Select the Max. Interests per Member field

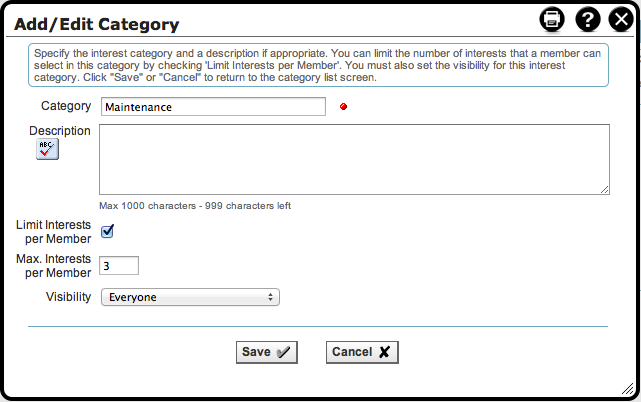pyautogui.click(x=120, y=266)
